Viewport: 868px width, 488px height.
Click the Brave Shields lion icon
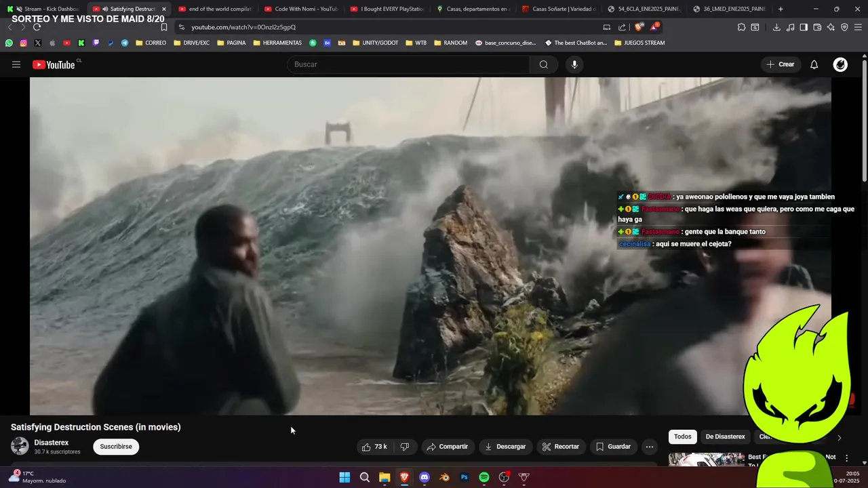coord(639,27)
